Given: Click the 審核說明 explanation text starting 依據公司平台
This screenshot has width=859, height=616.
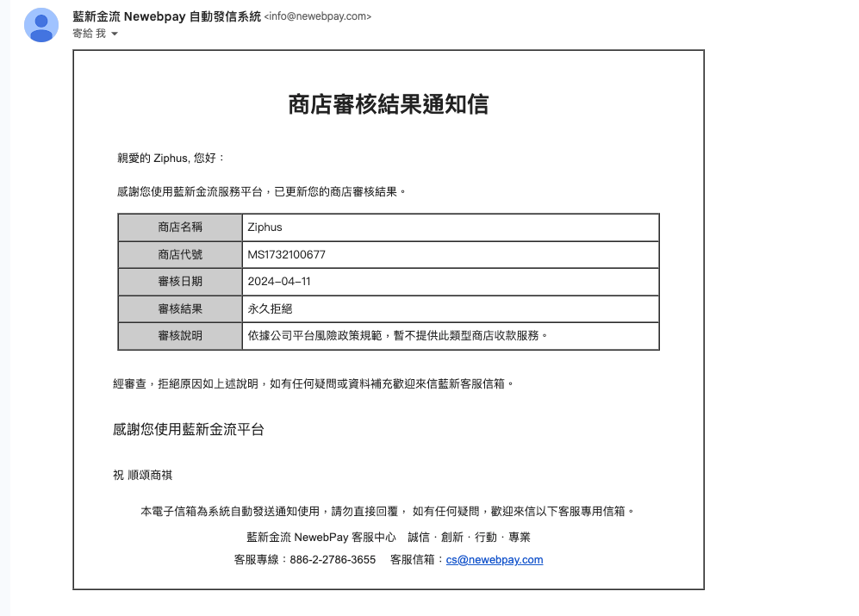Looking at the screenshot, I should pyautogui.click(x=397, y=335).
